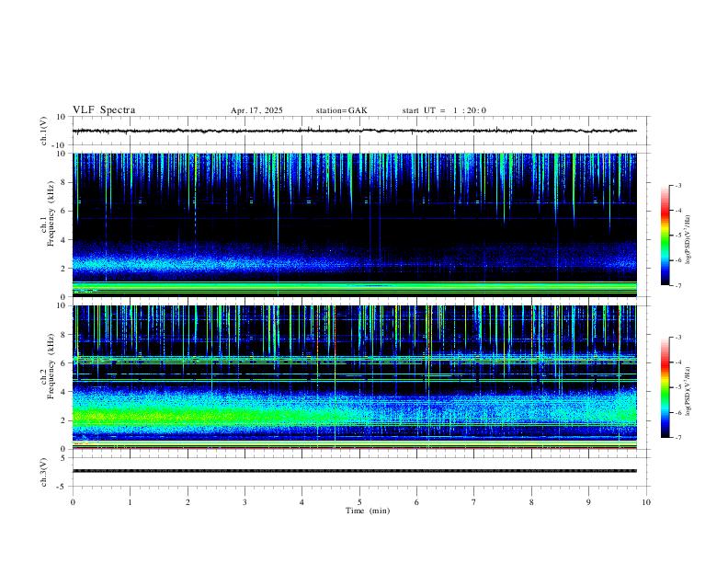Screen dimensions: 728x563
Task: Click the ch.1 voltage waveform trace
Action: (x=354, y=131)
